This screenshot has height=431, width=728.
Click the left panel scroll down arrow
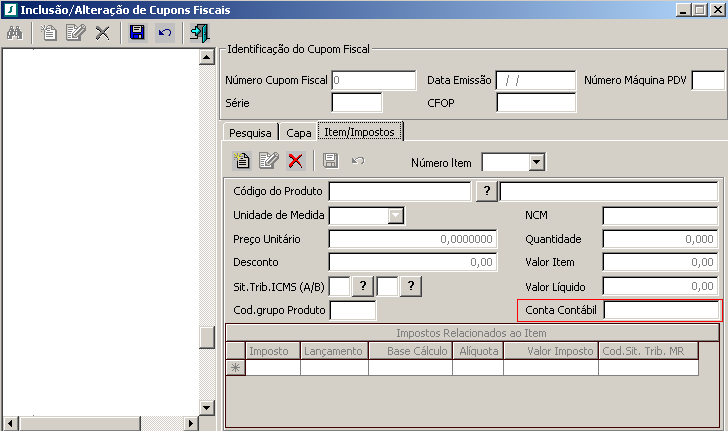pos(207,408)
